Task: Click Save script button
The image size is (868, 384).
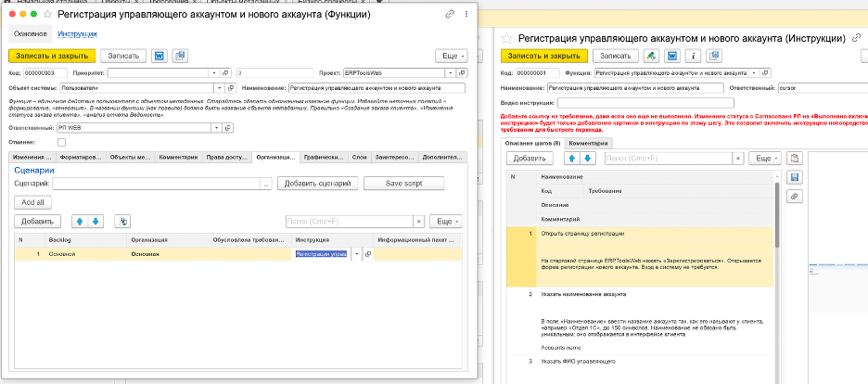Action: [403, 184]
